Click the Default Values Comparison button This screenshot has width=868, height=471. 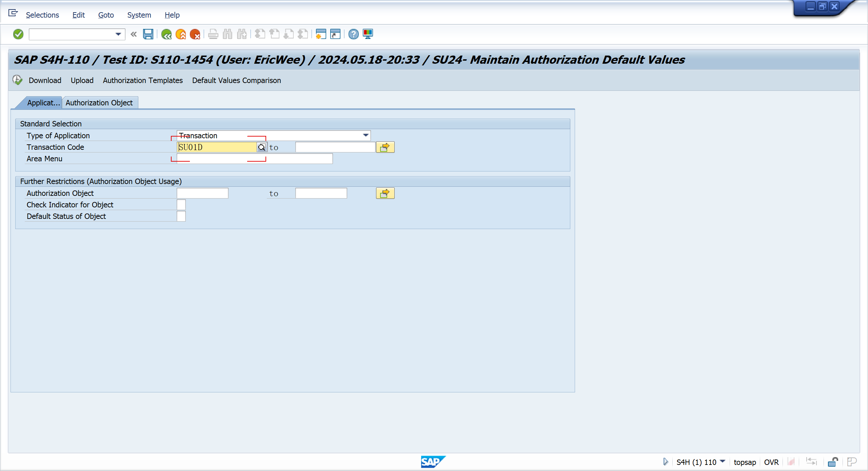236,80
